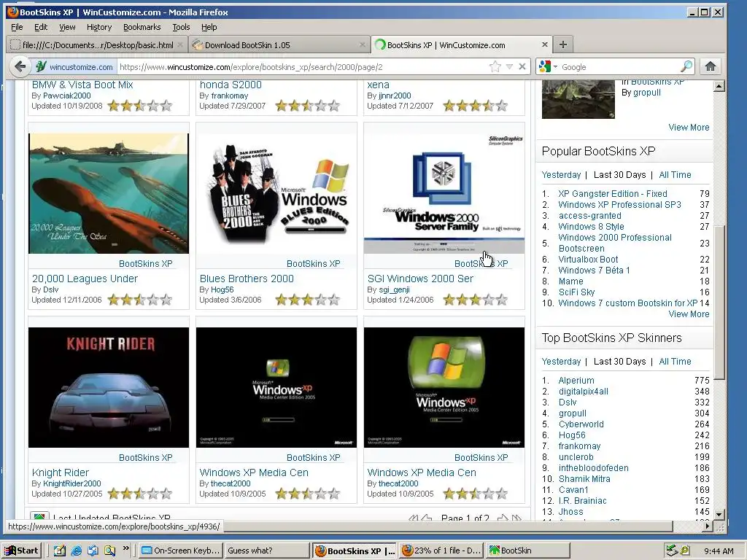Screen dimensions: 747x560
Task: Open XP Gangster Edition - Fixed link
Action: point(613,194)
